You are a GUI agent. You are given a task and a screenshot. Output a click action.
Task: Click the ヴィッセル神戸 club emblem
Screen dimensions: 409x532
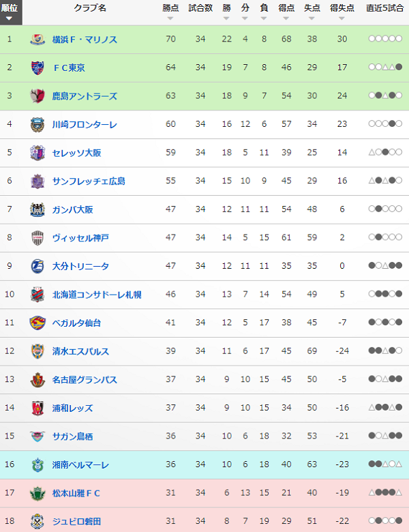click(x=37, y=238)
